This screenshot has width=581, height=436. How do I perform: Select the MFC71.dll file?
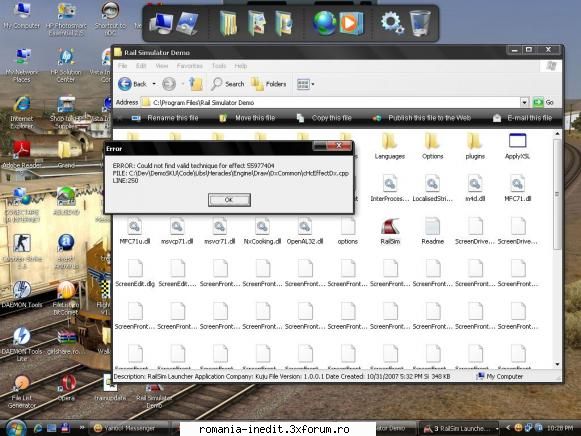[x=517, y=189]
